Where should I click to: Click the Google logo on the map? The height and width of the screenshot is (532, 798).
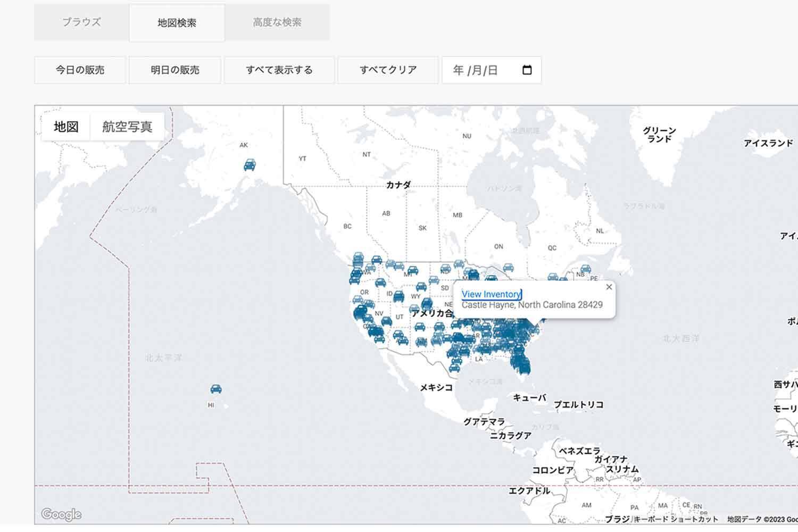tap(61, 514)
